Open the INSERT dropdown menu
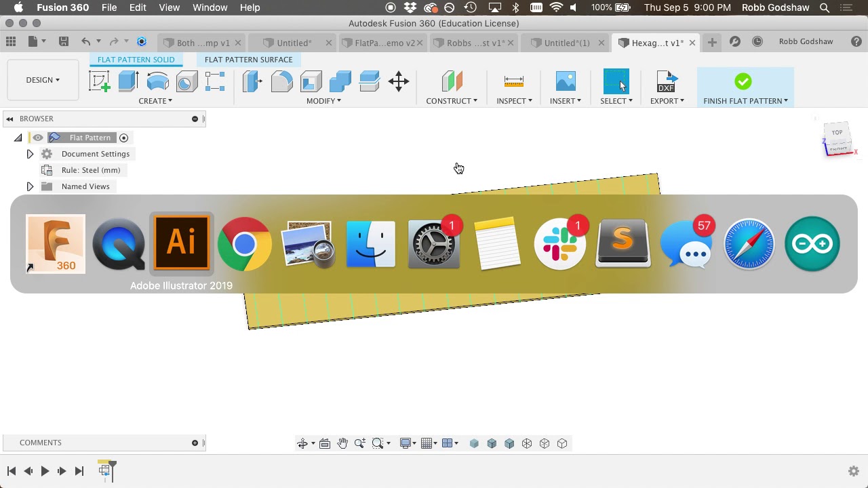868x488 pixels. tap(566, 101)
